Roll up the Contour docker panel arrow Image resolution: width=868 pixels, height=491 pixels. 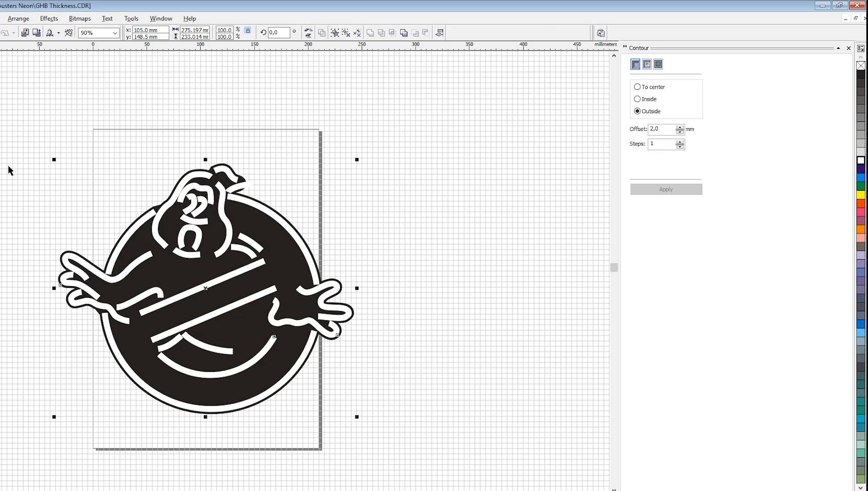pyautogui.click(x=838, y=48)
